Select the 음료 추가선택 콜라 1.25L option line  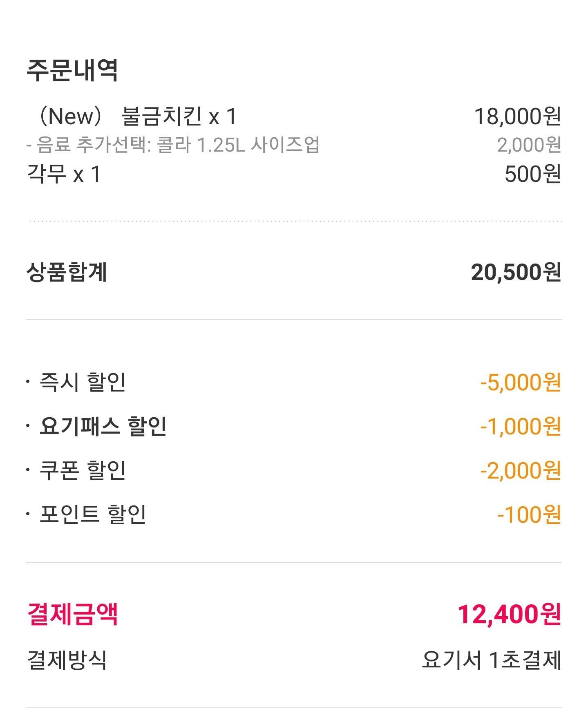pos(173,145)
